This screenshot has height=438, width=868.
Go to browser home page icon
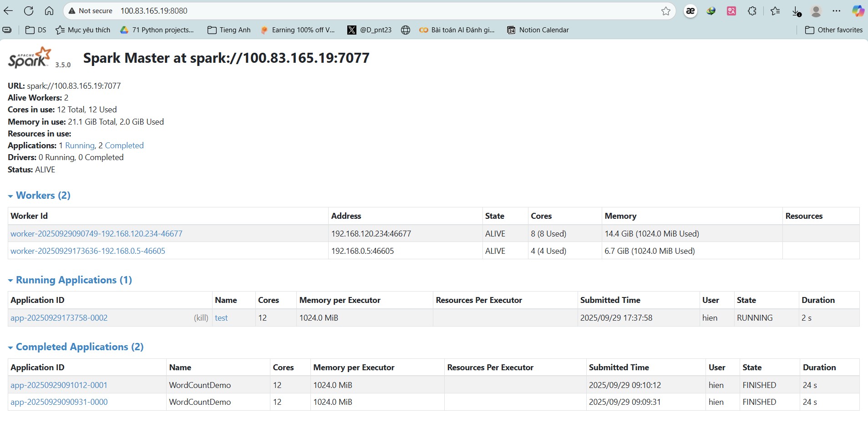pyautogui.click(x=49, y=11)
